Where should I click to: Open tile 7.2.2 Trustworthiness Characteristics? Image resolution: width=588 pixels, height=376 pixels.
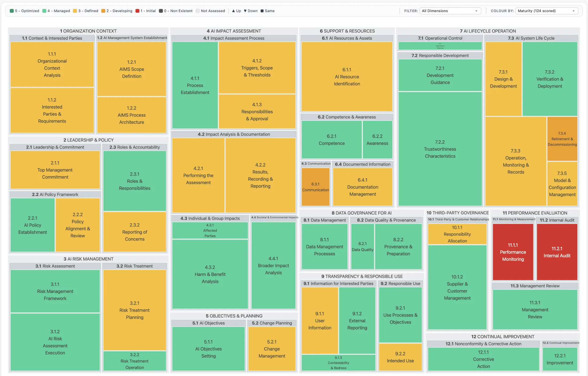(440, 149)
